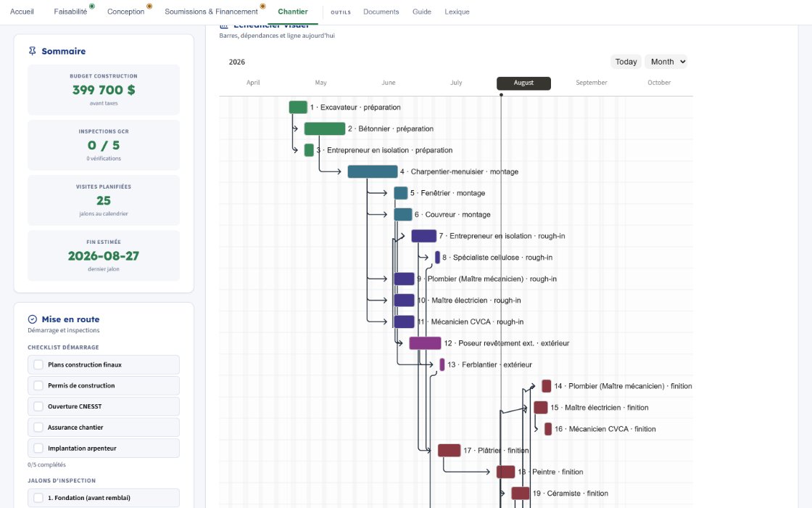This screenshot has height=508, width=812.
Task: Click the Céramiste finition bar
Action: (x=521, y=493)
